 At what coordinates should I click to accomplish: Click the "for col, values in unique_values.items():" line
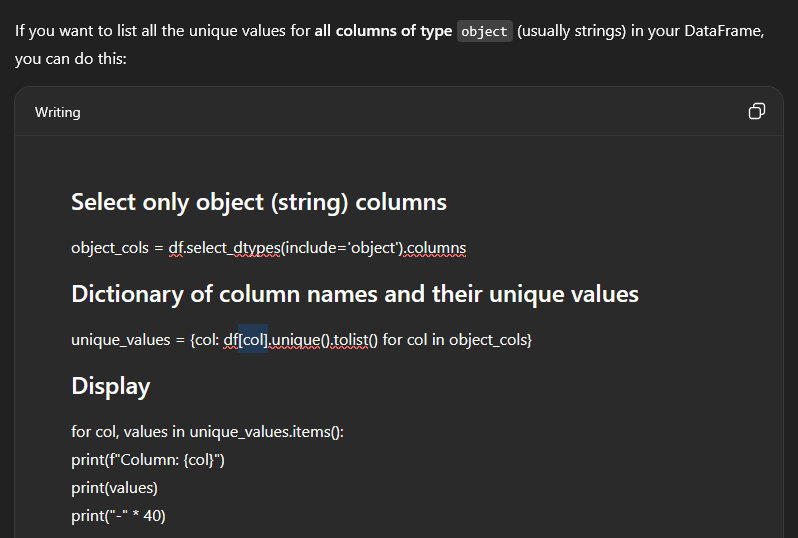point(207,432)
